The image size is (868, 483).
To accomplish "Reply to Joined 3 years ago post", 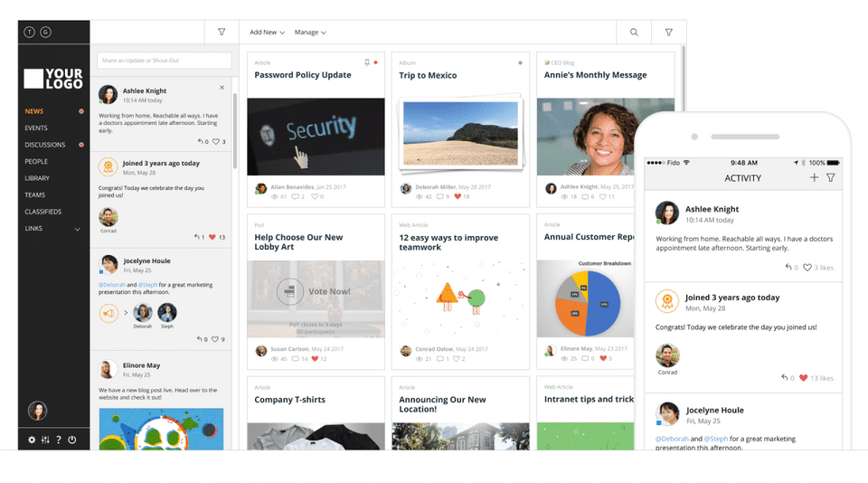I will [196, 237].
